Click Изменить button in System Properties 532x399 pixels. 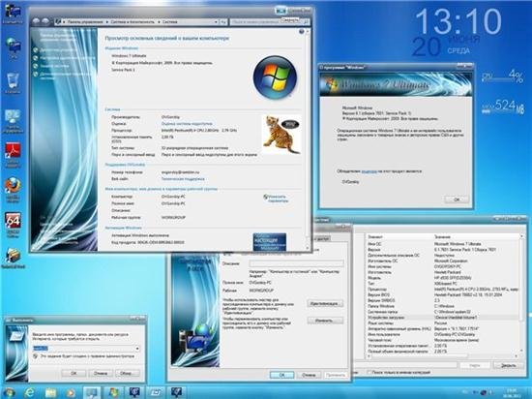[x=325, y=321]
